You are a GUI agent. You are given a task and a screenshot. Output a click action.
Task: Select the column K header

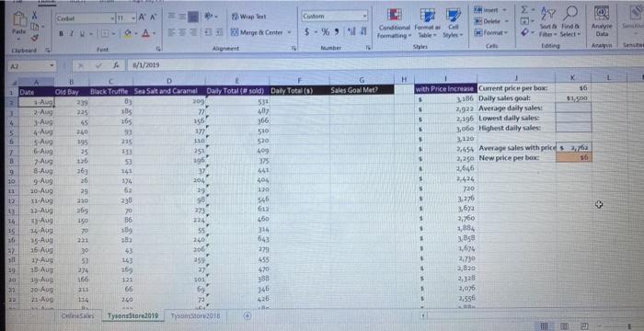(573, 77)
